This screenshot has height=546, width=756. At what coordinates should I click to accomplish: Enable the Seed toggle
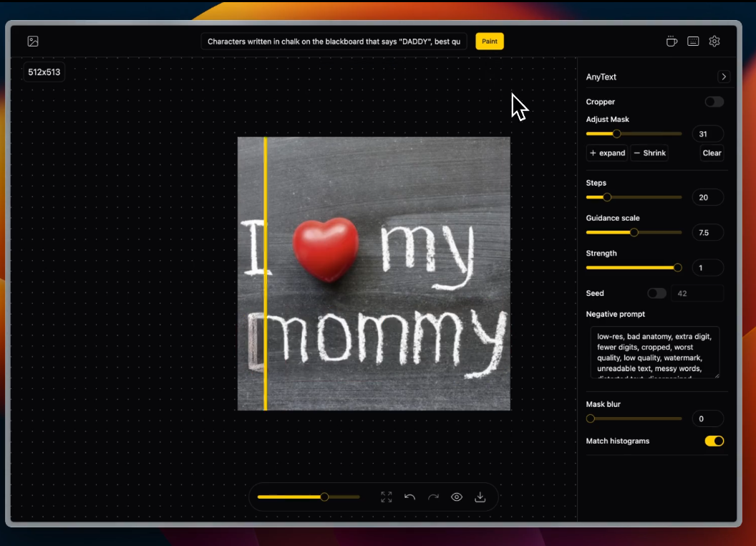tap(656, 293)
